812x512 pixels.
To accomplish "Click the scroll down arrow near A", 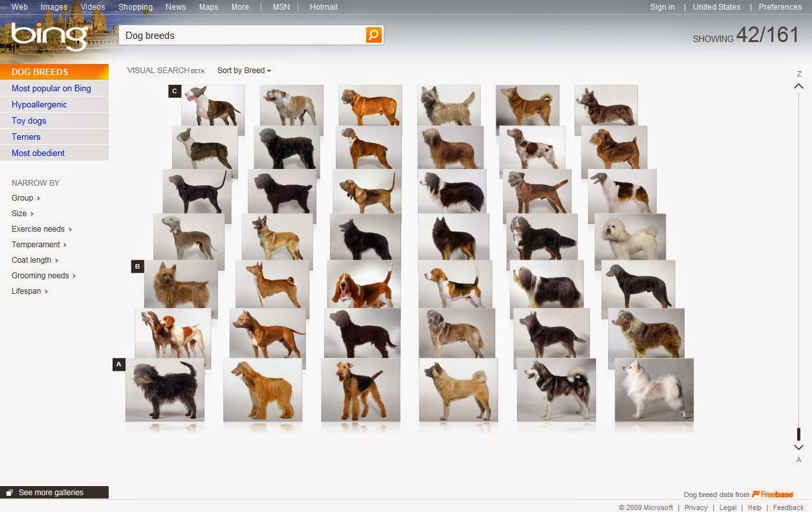I will pos(798,447).
